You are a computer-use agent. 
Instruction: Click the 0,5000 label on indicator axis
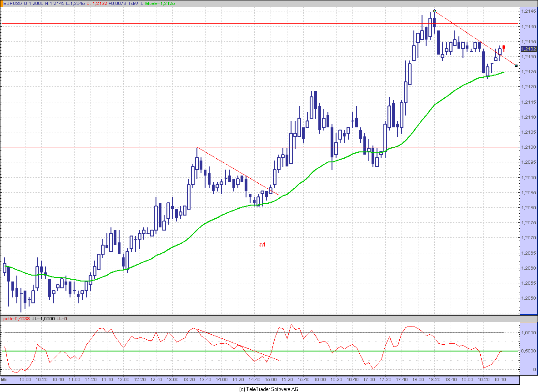tap(528, 351)
